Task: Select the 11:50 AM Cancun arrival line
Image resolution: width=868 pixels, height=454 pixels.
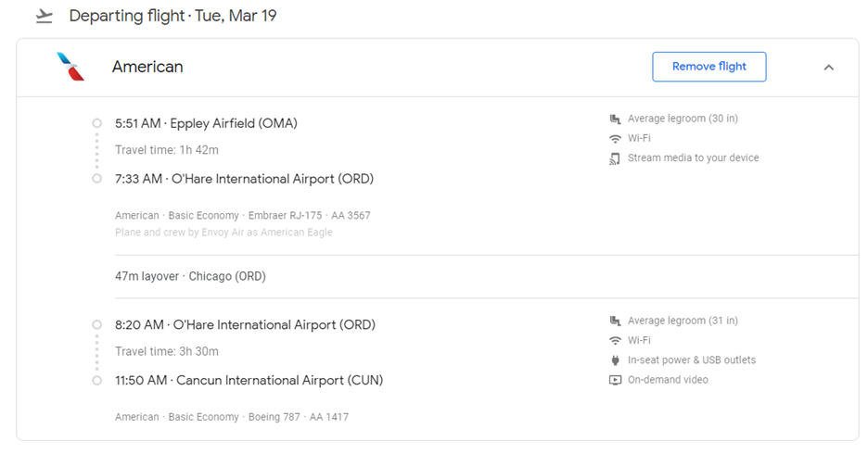Action: tap(249, 380)
